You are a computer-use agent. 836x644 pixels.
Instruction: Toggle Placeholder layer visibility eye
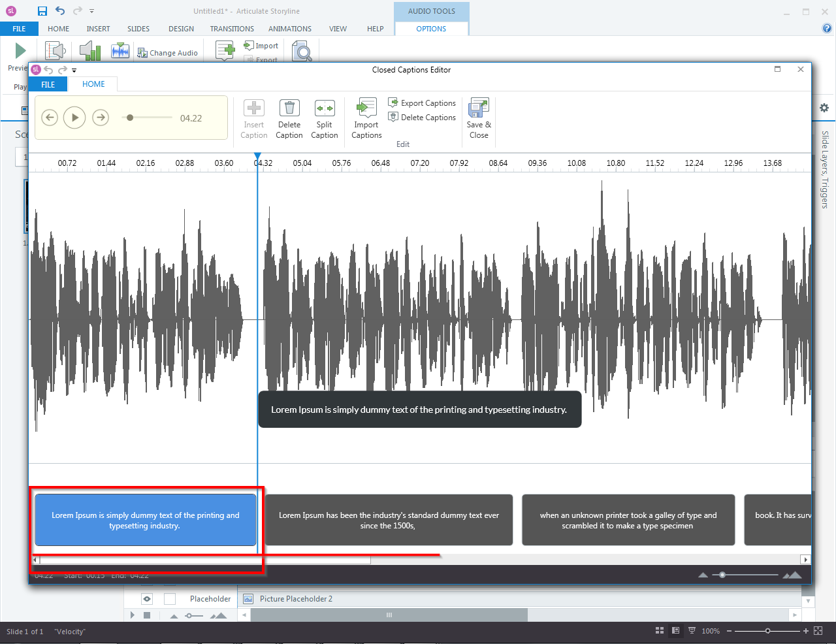pos(147,598)
